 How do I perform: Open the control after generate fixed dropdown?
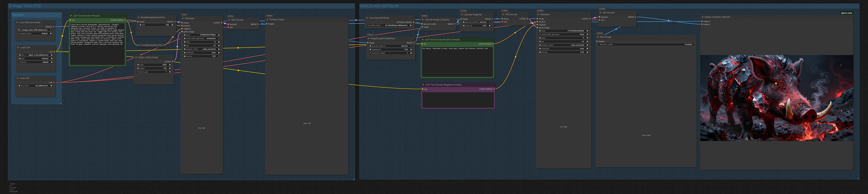pos(564,34)
